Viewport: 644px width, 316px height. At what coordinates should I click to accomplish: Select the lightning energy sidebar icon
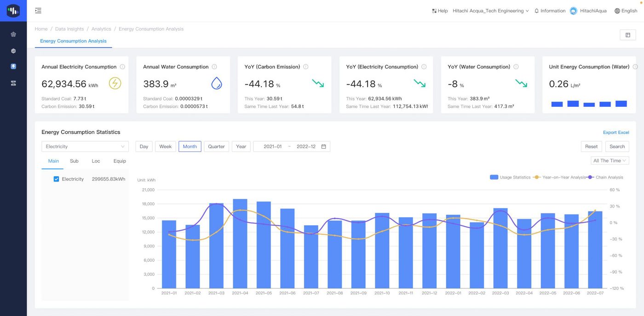click(13, 67)
